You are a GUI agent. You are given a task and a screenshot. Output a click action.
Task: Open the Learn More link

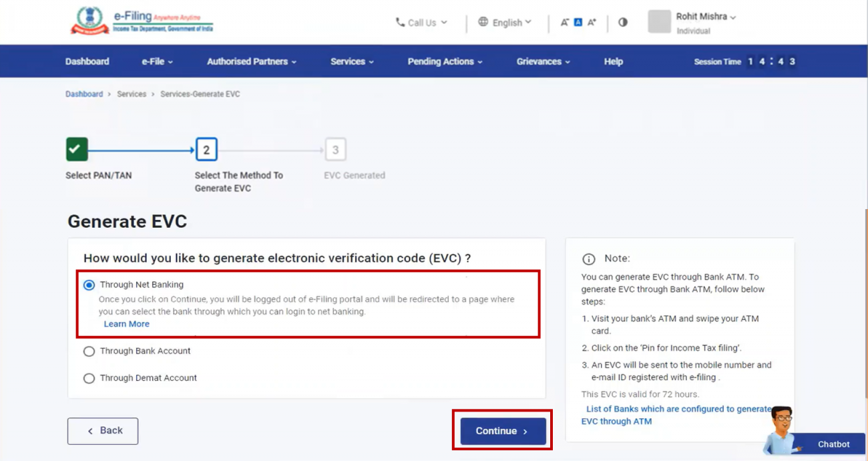[x=126, y=323]
